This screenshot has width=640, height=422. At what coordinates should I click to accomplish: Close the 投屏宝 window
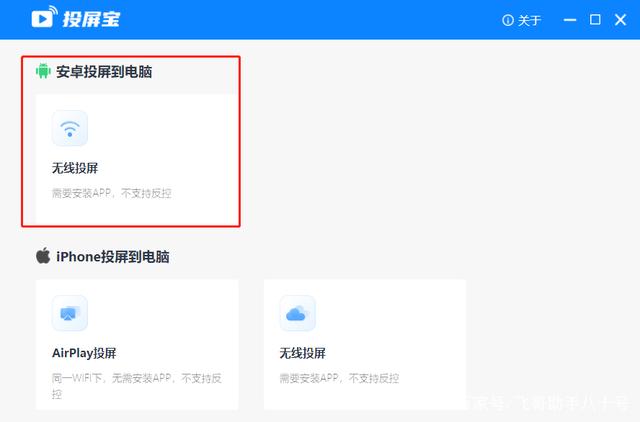620,20
